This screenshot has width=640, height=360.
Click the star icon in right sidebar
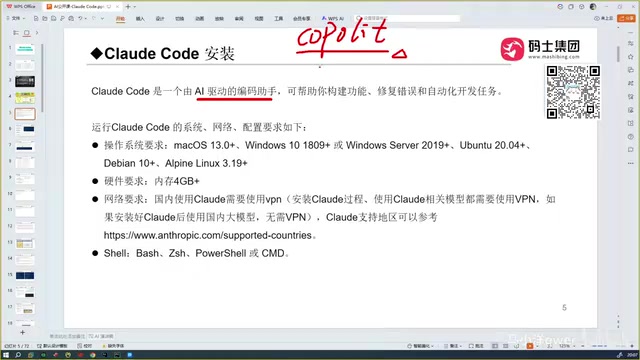click(631, 57)
